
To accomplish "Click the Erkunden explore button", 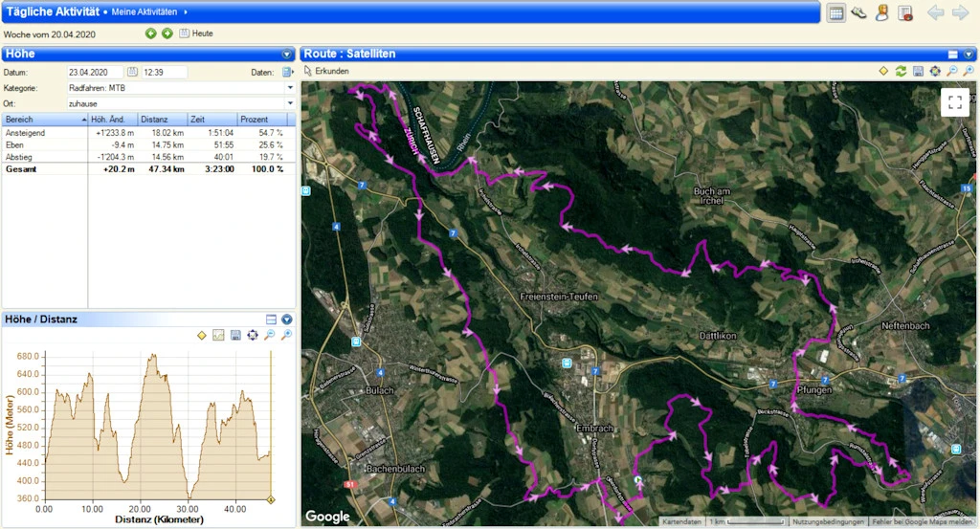I will [x=326, y=71].
